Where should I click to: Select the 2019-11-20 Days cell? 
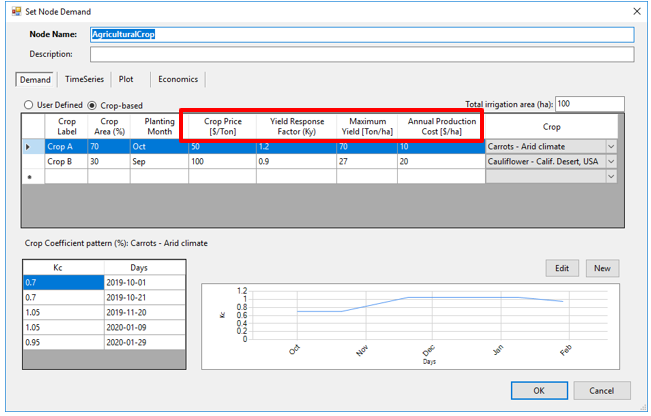pyautogui.click(x=144, y=312)
